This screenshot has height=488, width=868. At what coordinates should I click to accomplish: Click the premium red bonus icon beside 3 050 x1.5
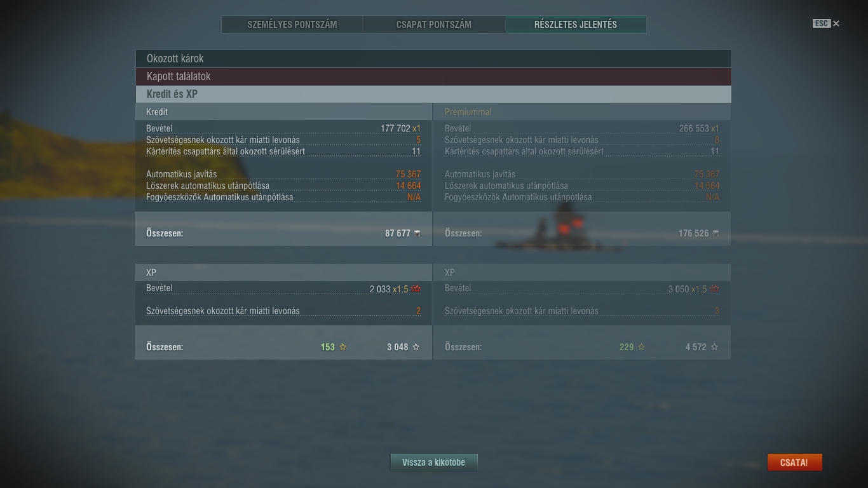coord(715,288)
